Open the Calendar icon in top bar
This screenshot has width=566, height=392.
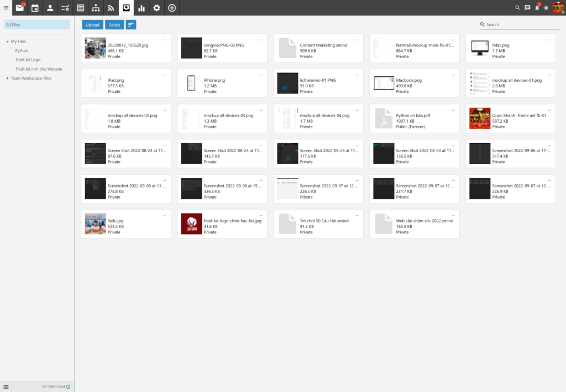[35, 8]
